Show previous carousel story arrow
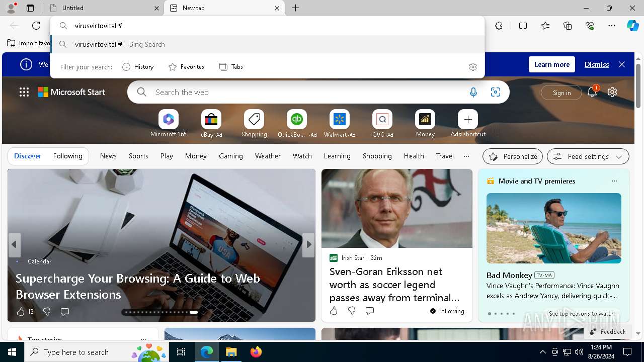 click(x=14, y=245)
